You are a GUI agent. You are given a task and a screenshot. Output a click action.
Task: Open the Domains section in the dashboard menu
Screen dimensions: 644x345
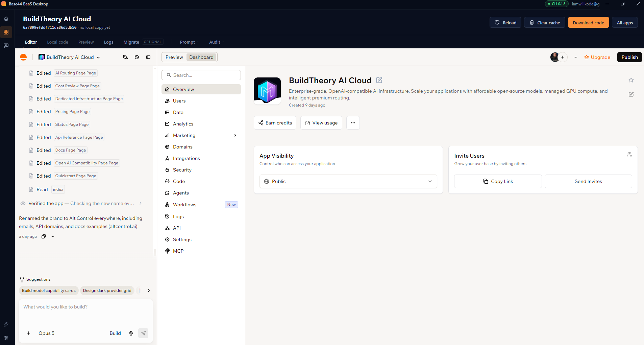201,147
